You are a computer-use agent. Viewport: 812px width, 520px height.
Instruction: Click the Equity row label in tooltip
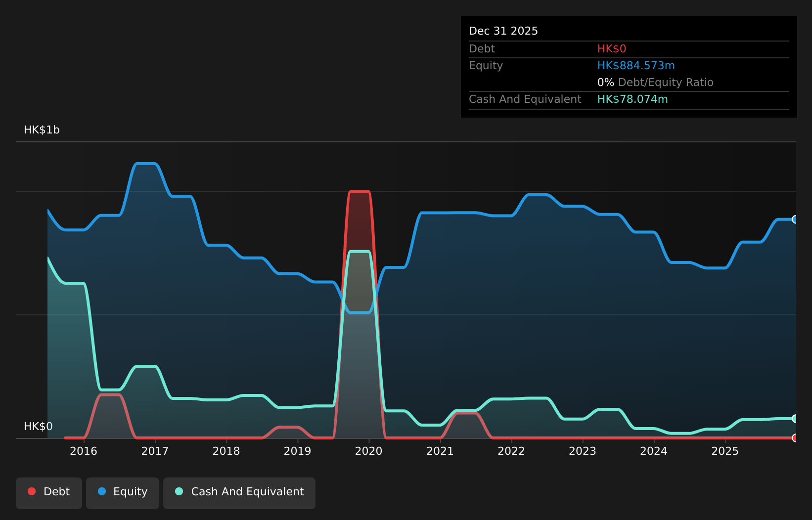point(486,66)
